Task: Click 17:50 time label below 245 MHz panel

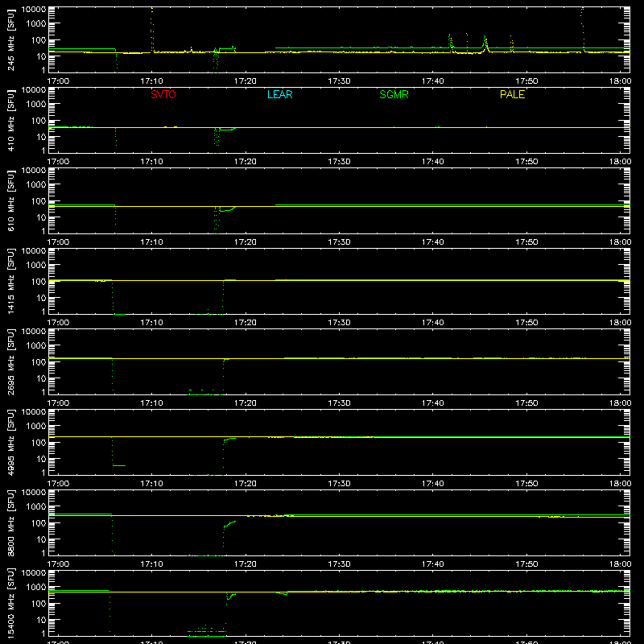Action: click(x=526, y=81)
